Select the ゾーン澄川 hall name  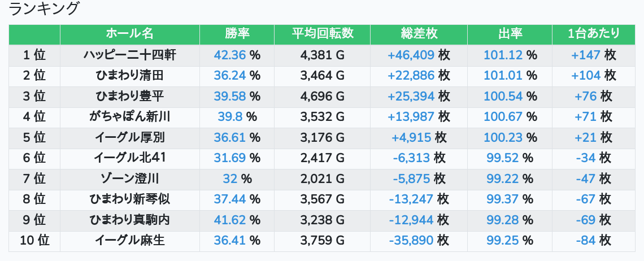[129, 179]
